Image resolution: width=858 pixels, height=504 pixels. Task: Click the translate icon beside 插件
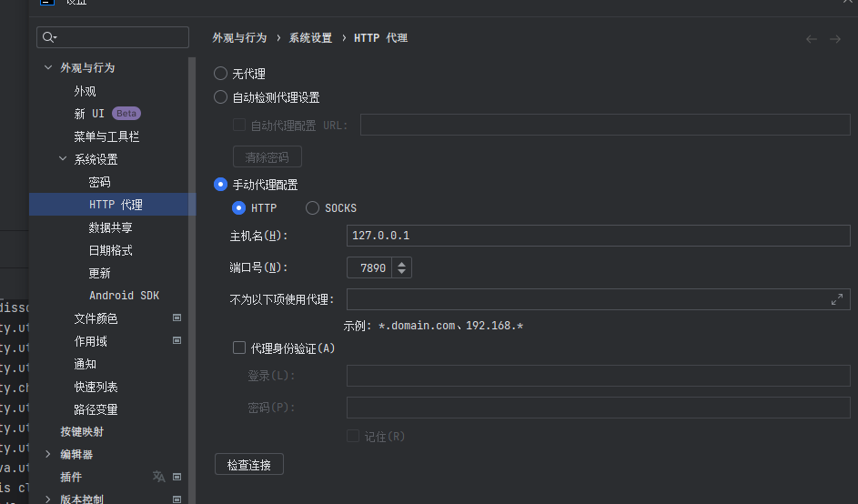tap(158, 477)
